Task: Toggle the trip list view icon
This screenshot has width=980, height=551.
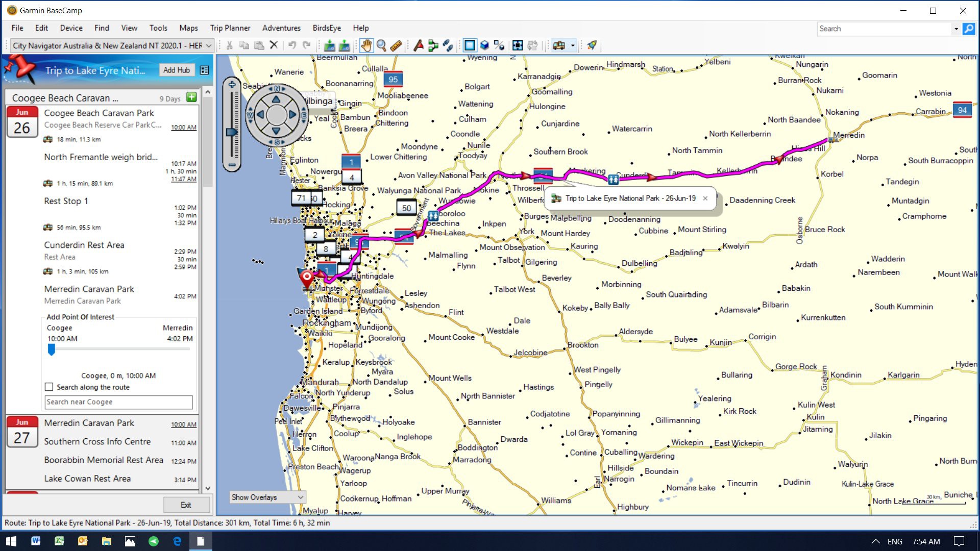Action: tap(205, 70)
